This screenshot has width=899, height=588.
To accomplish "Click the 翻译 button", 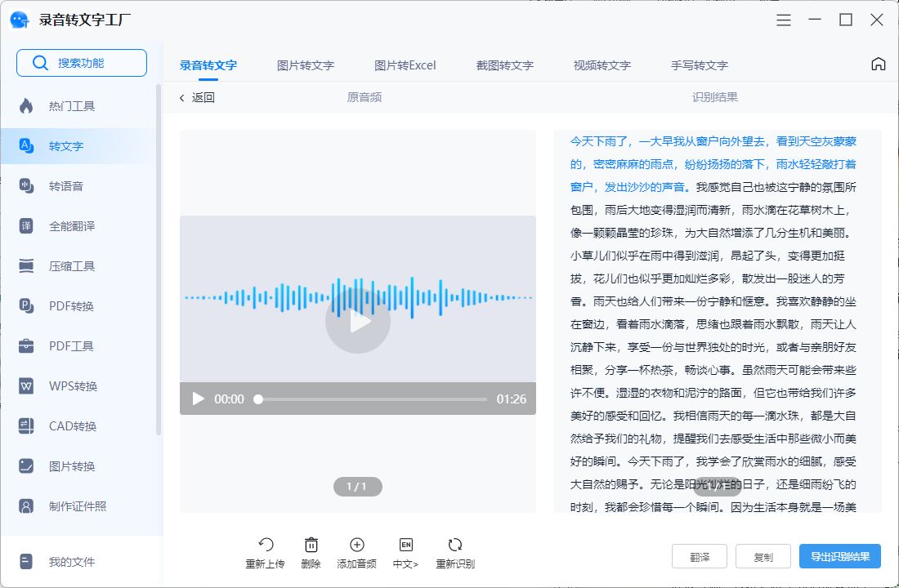I will pyautogui.click(x=700, y=556).
